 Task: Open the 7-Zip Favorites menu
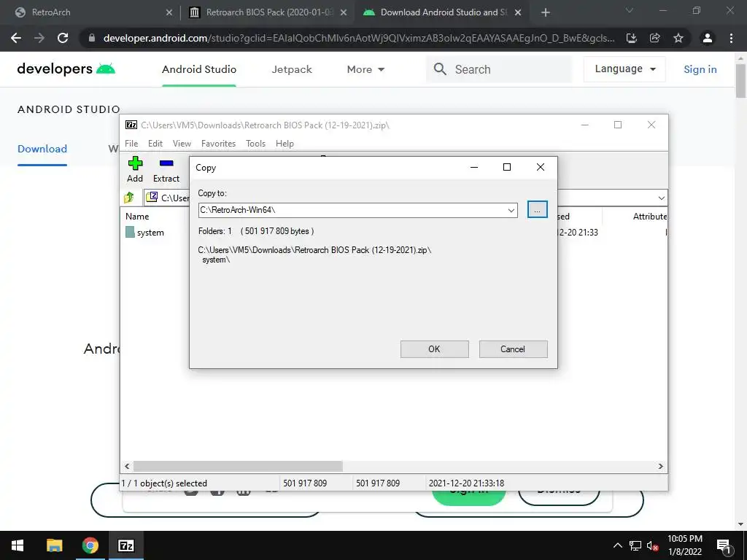coord(218,144)
